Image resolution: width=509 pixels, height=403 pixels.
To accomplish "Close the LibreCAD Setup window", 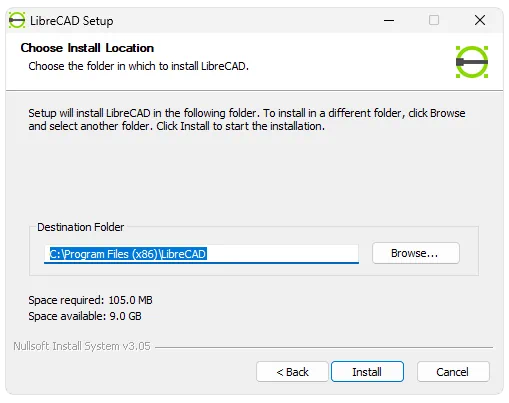I will pyautogui.click(x=480, y=20).
